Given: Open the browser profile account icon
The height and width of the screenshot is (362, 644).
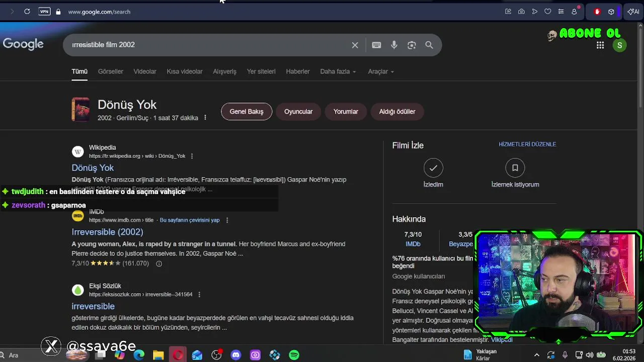Looking at the screenshot, I should tap(575, 12).
